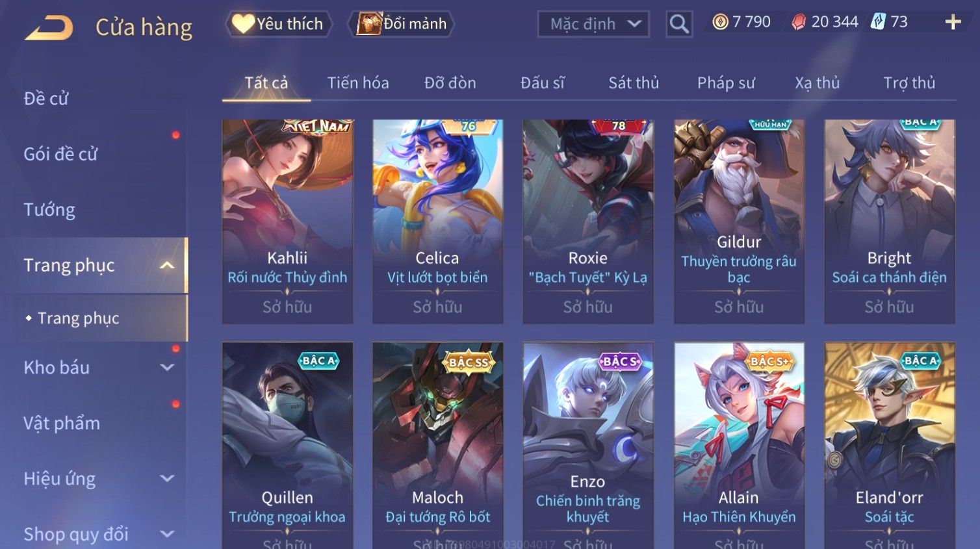Viewport: 980px width, 549px height.
Task: Select Kahlii Rối nước Thủy đình skin card
Action: 287,222
